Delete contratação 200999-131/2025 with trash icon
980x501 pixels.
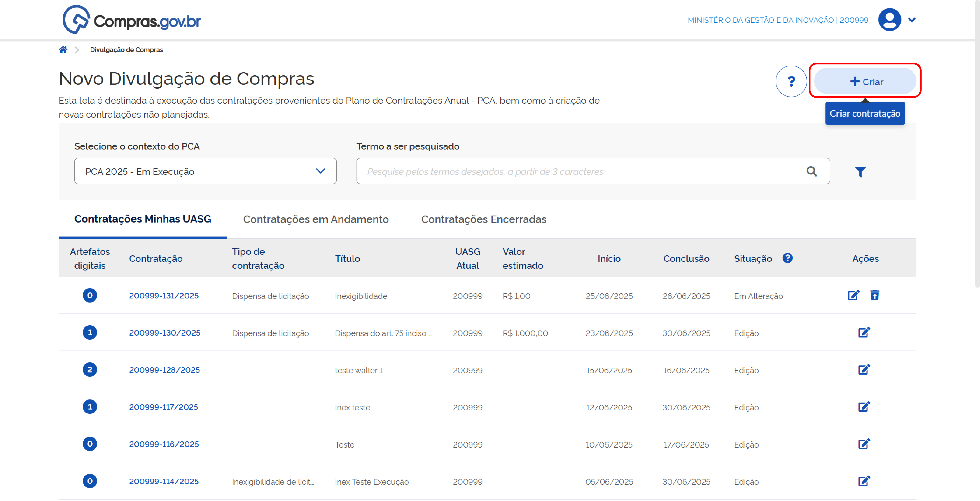pyautogui.click(x=875, y=295)
